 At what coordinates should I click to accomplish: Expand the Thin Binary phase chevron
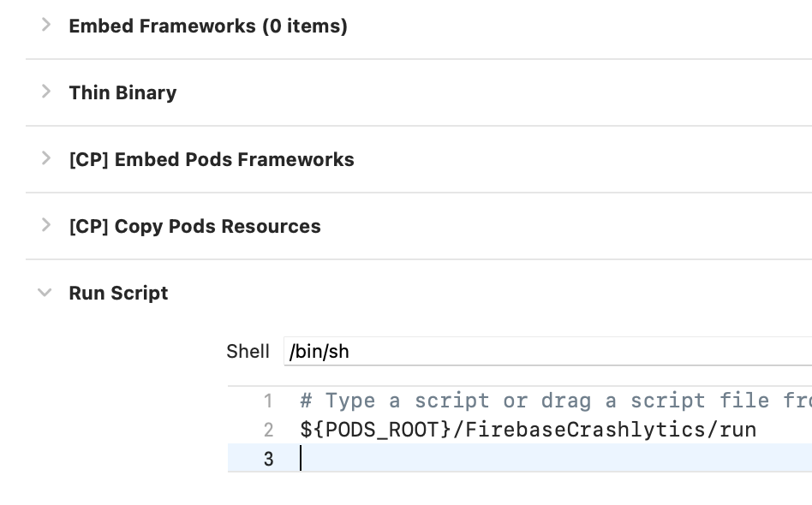pos(46,92)
